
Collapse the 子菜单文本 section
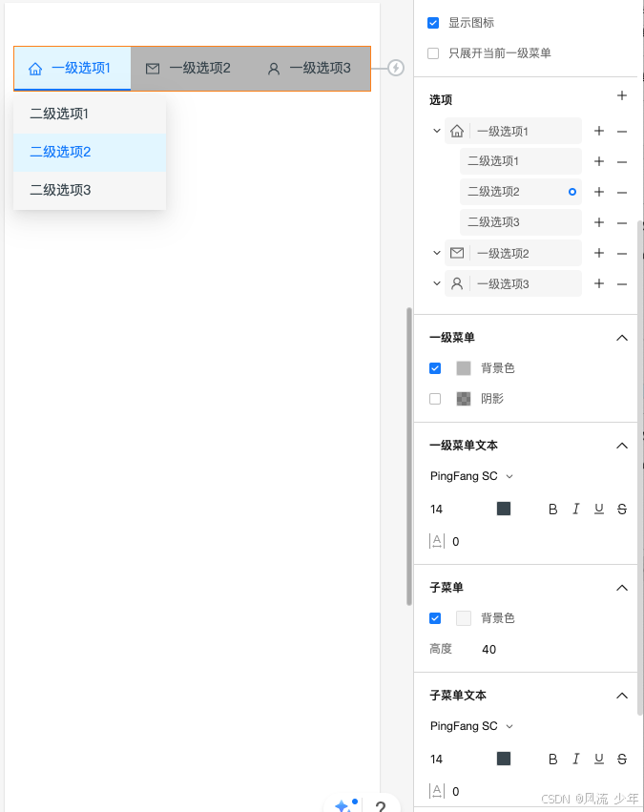622,696
